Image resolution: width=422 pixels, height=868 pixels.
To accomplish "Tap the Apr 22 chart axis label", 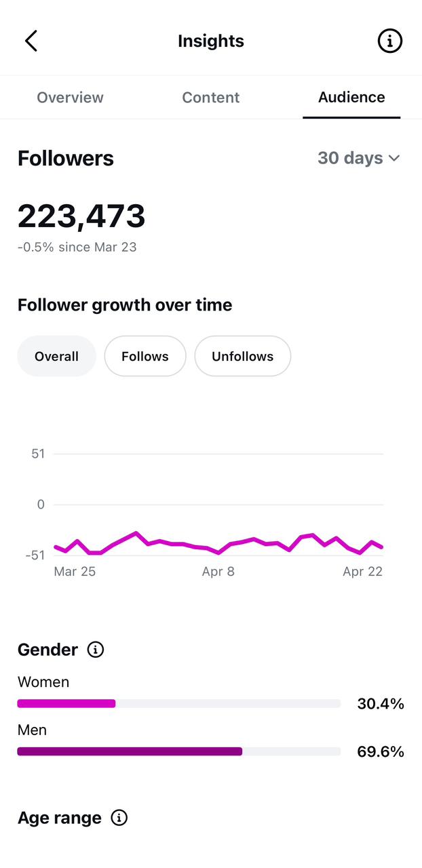I will pos(363,572).
